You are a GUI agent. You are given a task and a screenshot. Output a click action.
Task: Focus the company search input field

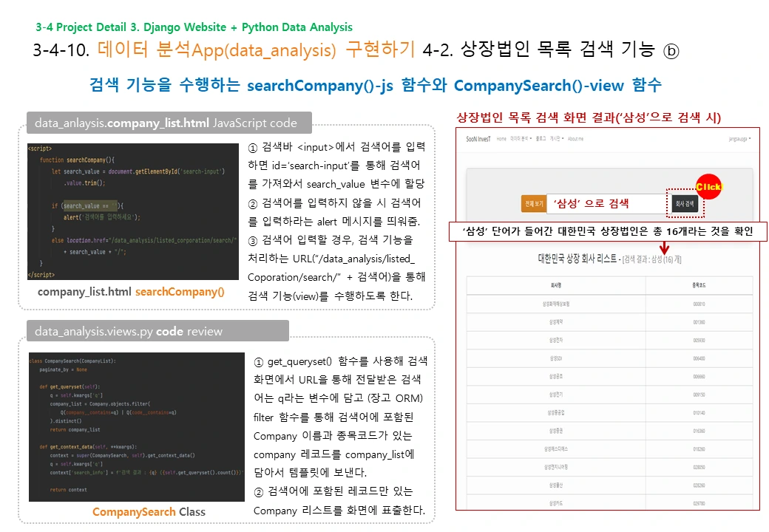[609, 204]
